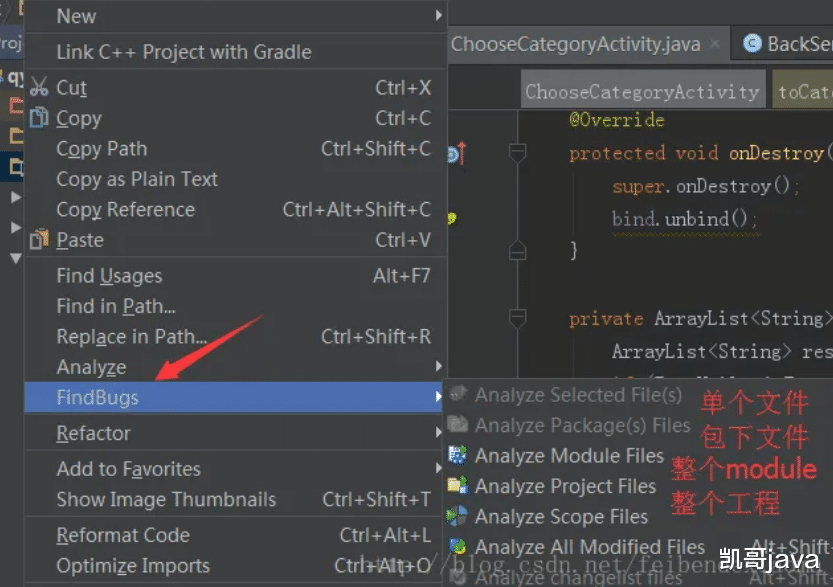Click the Paste clipboard icon
833x587 pixels.
point(39,240)
